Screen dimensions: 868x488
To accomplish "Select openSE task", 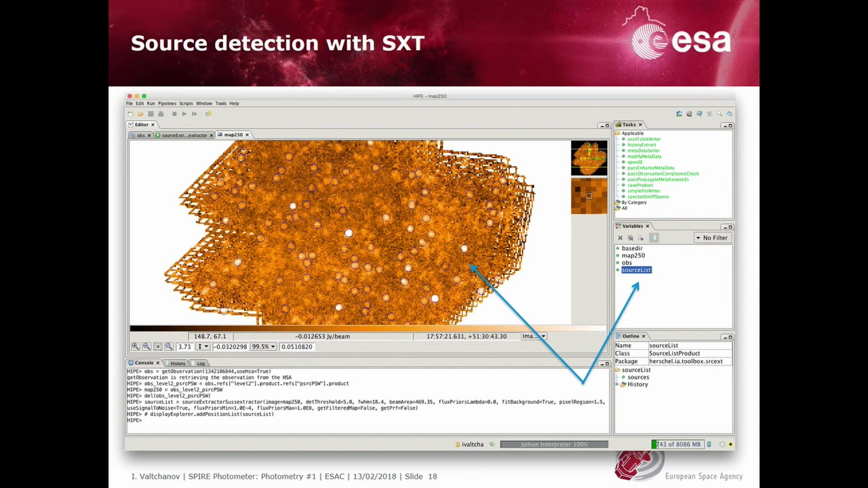I will pyautogui.click(x=635, y=162).
